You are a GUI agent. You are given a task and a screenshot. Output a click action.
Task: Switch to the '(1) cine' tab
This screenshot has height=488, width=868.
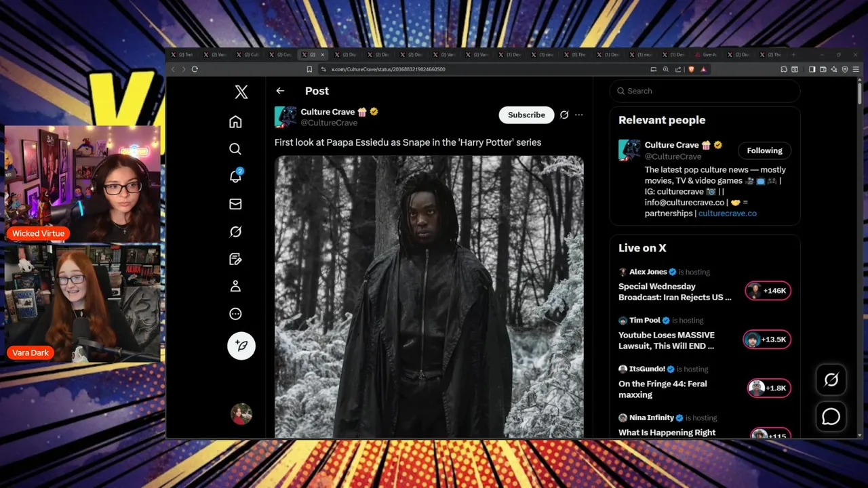[544, 55]
